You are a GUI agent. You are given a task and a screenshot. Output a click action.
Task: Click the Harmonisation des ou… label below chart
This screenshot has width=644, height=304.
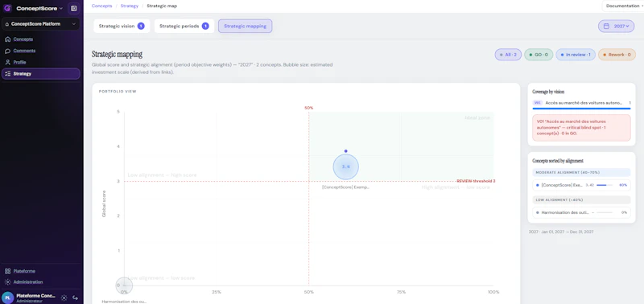(124, 302)
